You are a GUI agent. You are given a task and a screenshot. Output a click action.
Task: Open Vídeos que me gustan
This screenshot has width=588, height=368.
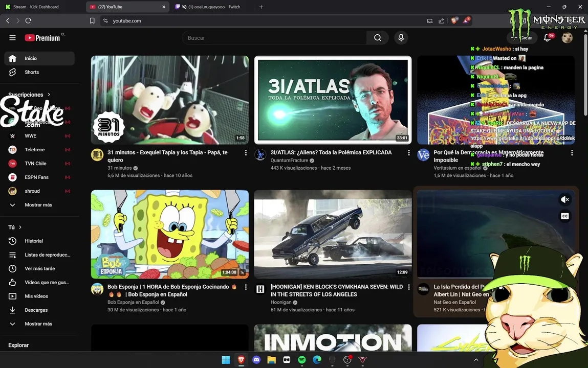click(39, 283)
